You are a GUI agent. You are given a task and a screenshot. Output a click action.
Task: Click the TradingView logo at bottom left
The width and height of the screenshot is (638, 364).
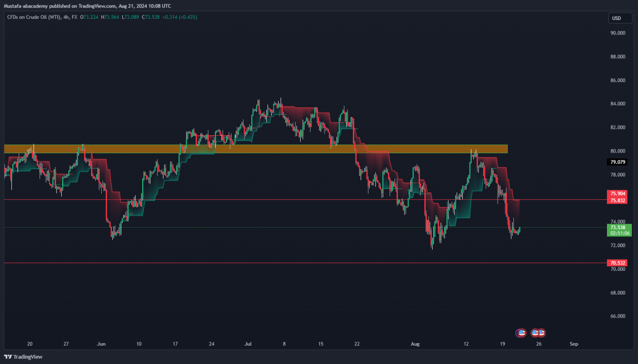coord(23,357)
